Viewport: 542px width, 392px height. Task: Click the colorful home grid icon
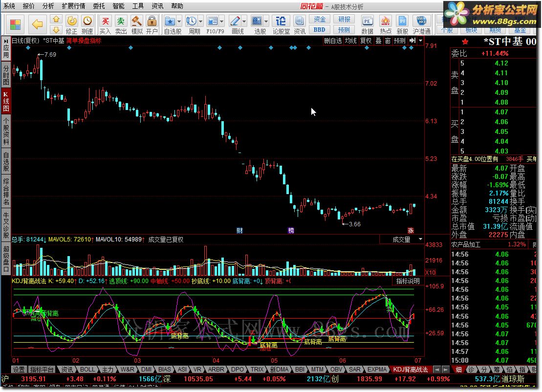pos(15,24)
